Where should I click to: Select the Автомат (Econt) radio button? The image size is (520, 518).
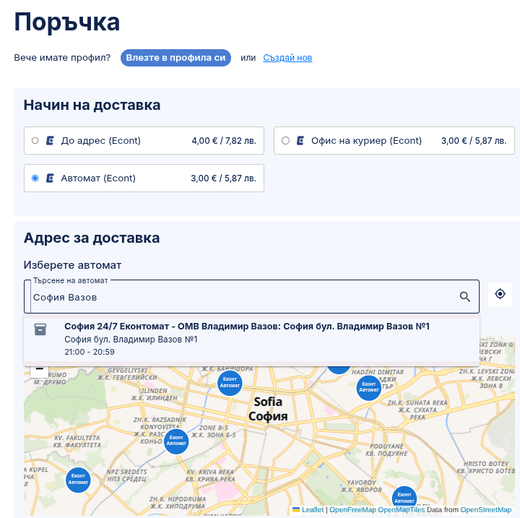coord(35,178)
